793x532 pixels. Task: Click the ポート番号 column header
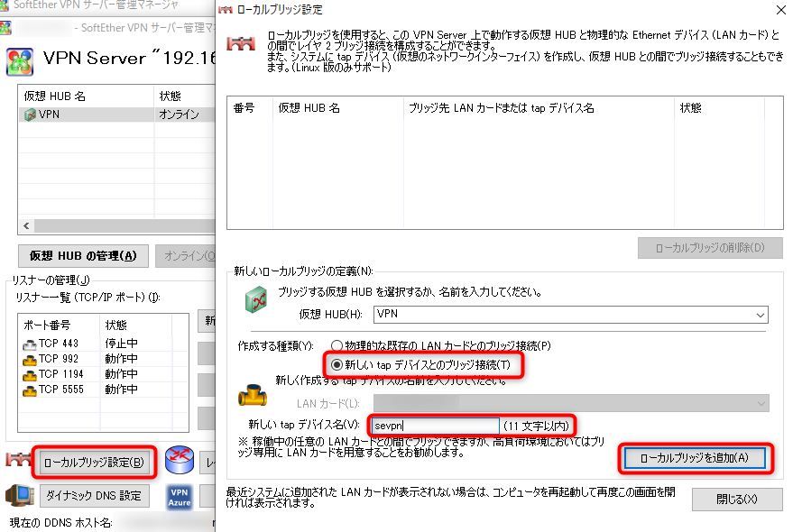click(x=59, y=325)
